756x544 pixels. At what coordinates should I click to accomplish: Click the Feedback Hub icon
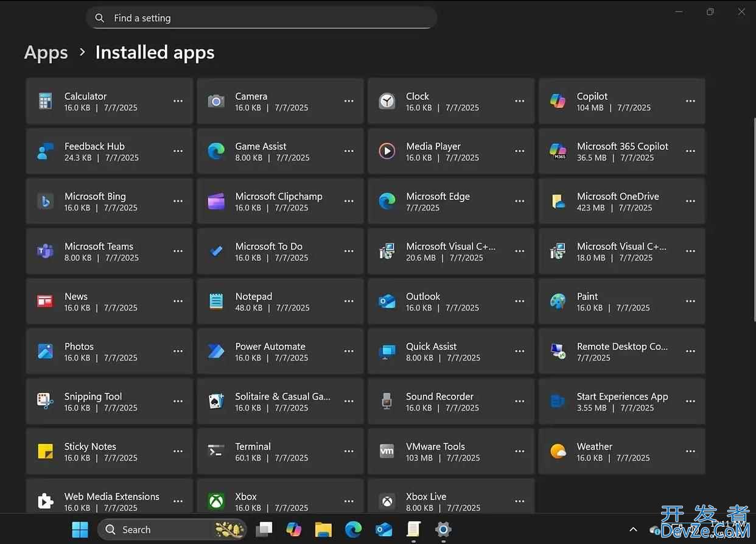pos(45,151)
